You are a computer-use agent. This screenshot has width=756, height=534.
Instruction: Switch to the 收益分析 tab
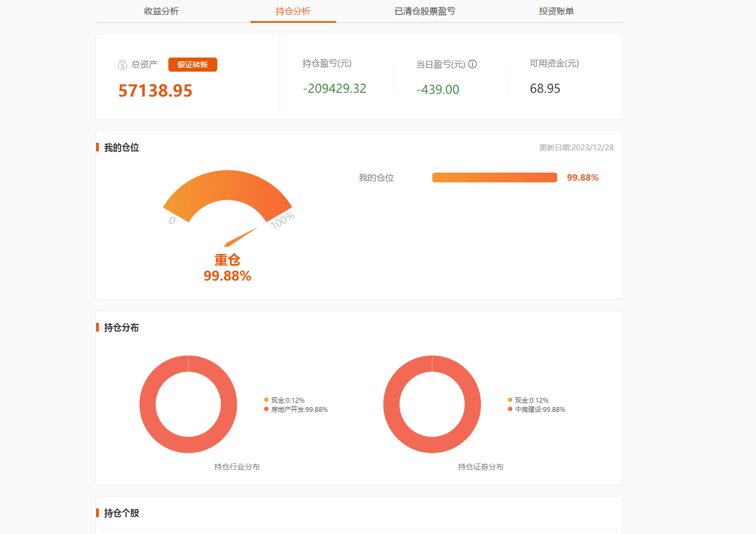tap(161, 11)
